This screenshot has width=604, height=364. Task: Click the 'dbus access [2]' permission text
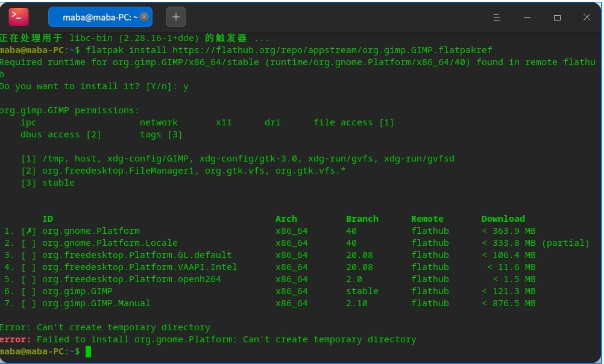[60, 134]
